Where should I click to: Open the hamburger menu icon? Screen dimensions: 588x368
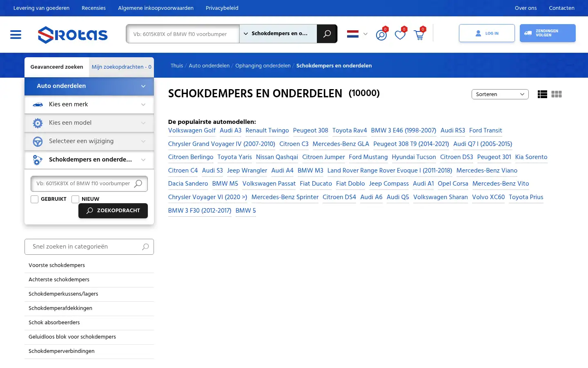[16, 35]
